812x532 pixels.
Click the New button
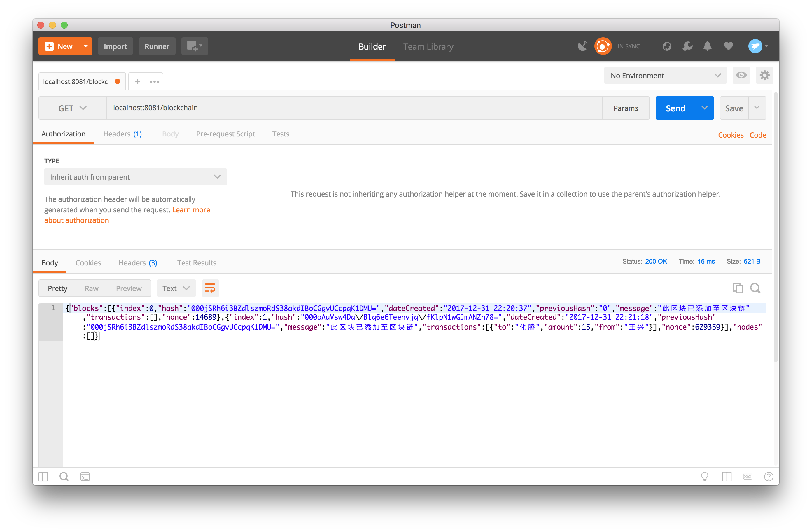(x=59, y=46)
